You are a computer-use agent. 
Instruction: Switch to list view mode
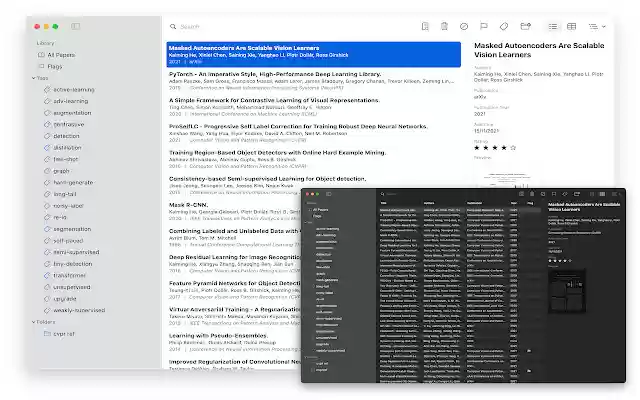point(553,27)
